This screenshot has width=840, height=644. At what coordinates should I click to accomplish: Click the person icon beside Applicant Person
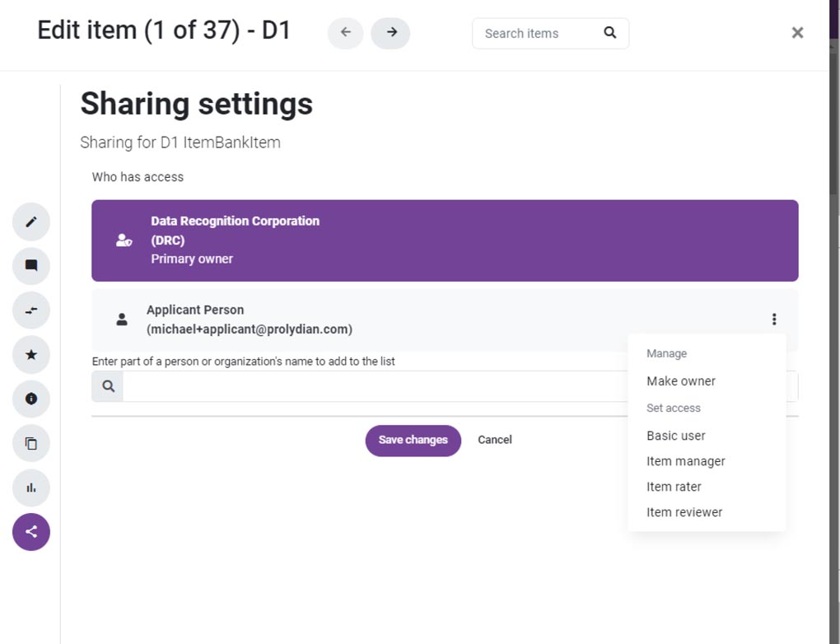(x=122, y=320)
